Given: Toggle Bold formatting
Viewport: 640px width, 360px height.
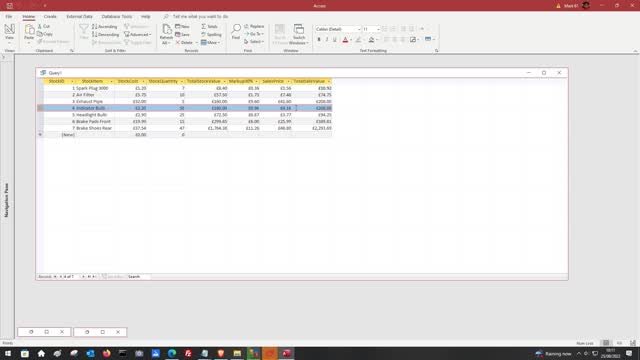Looking at the screenshot, I should click(319, 40).
